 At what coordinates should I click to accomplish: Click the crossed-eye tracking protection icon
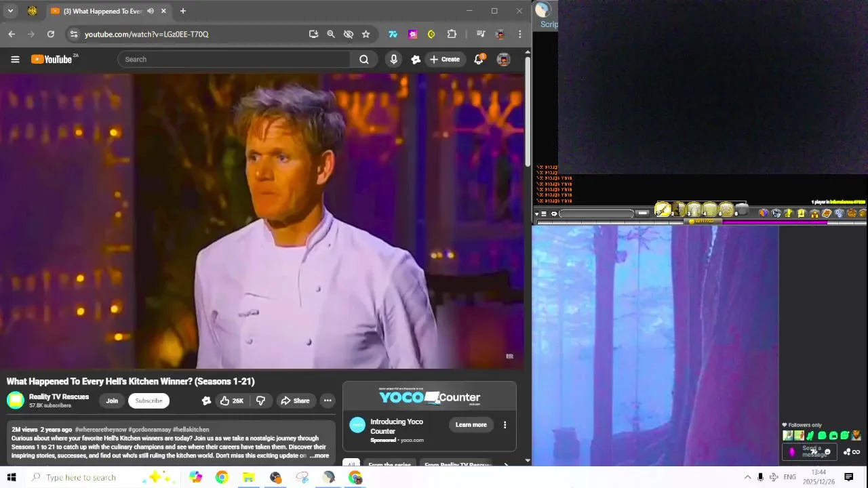349,34
